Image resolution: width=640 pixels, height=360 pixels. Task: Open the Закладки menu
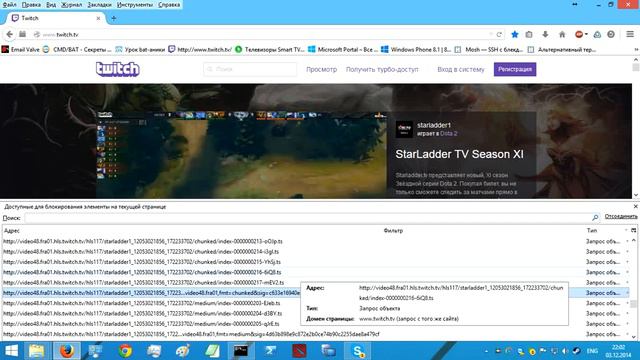coord(99,4)
